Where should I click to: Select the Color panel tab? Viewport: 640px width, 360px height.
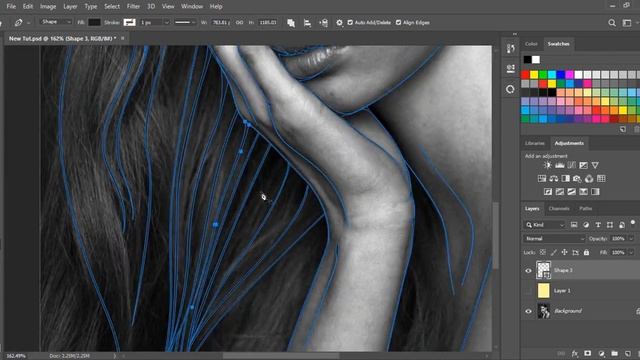(x=531, y=44)
